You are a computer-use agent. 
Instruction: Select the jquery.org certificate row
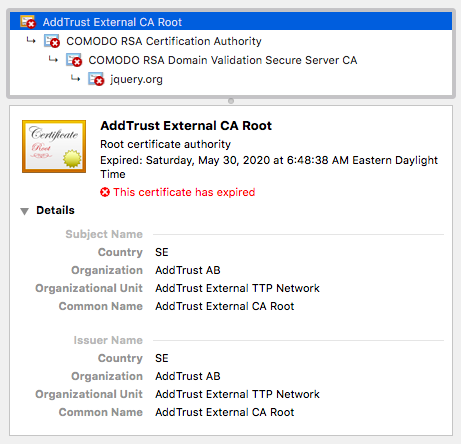point(231,79)
